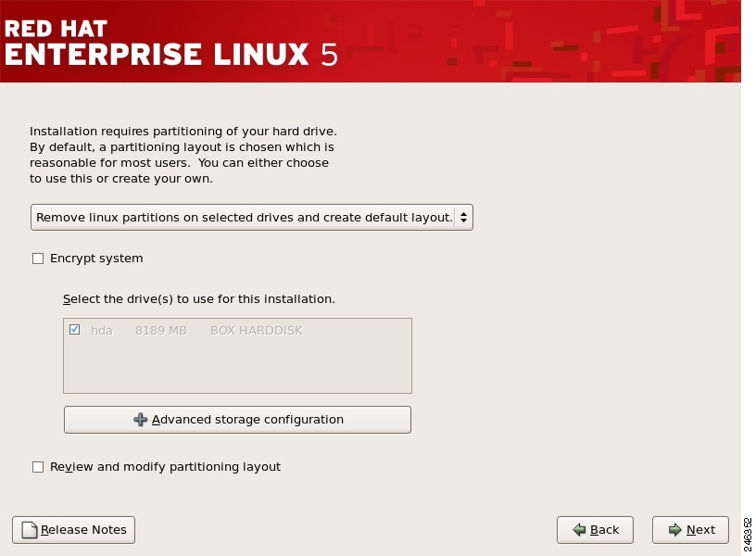Select the BOX HARDDISK drive entry
Screen dimensions: 756x556
257,331
